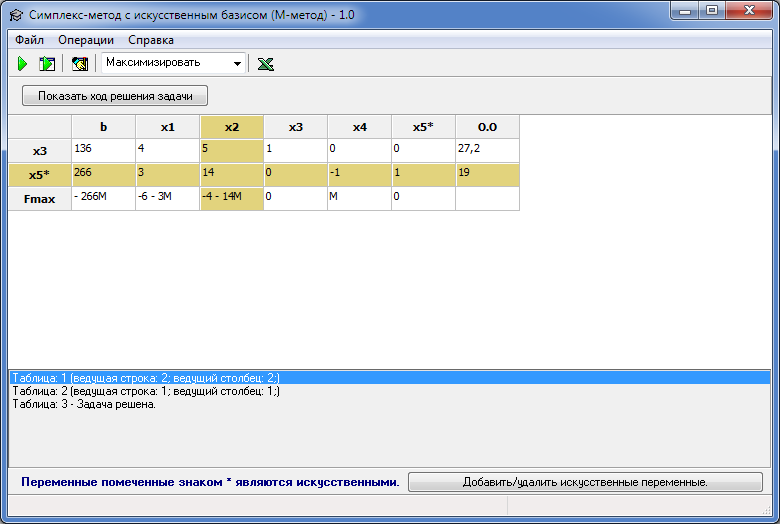Viewport: 780px width, 524px height.
Task: Click the Excel export icon
Action: point(266,64)
